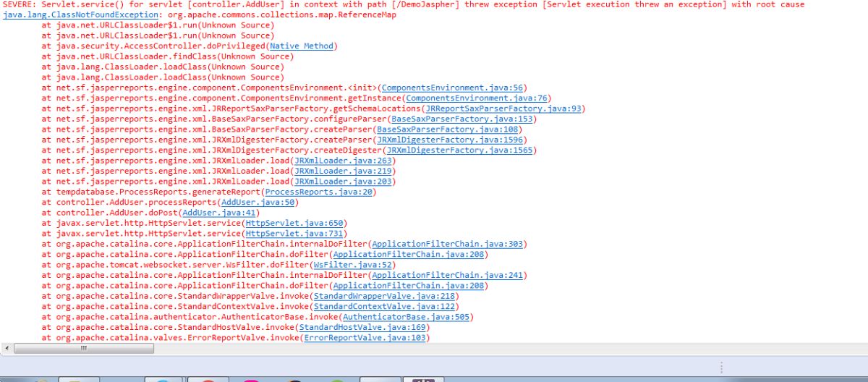Click the horizontal scrollbar left arrow
This screenshot has height=382, width=868.
(8, 348)
